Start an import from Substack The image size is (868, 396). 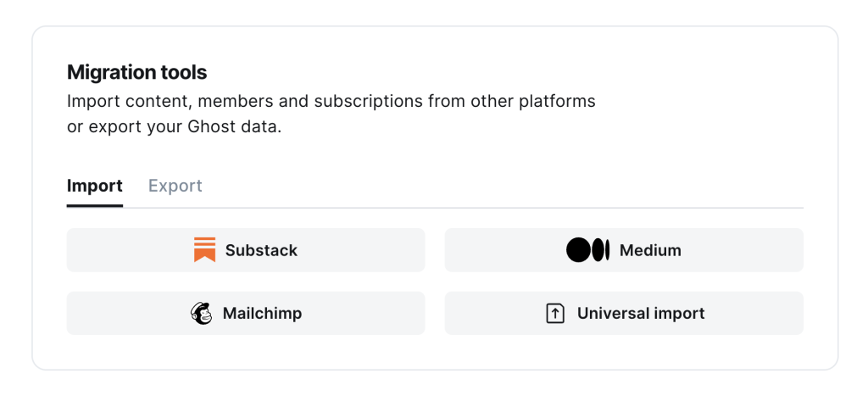pyautogui.click(x=246, y=250)
